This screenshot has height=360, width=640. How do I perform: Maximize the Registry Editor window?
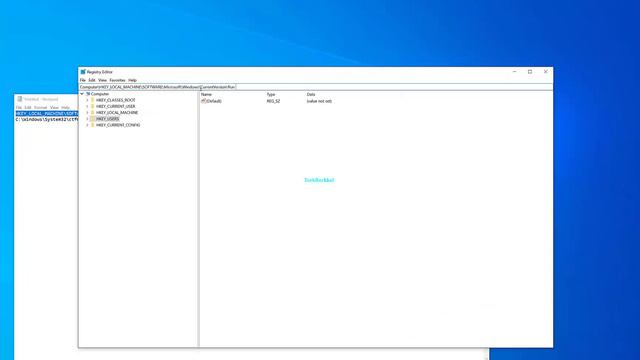point(530,72)
